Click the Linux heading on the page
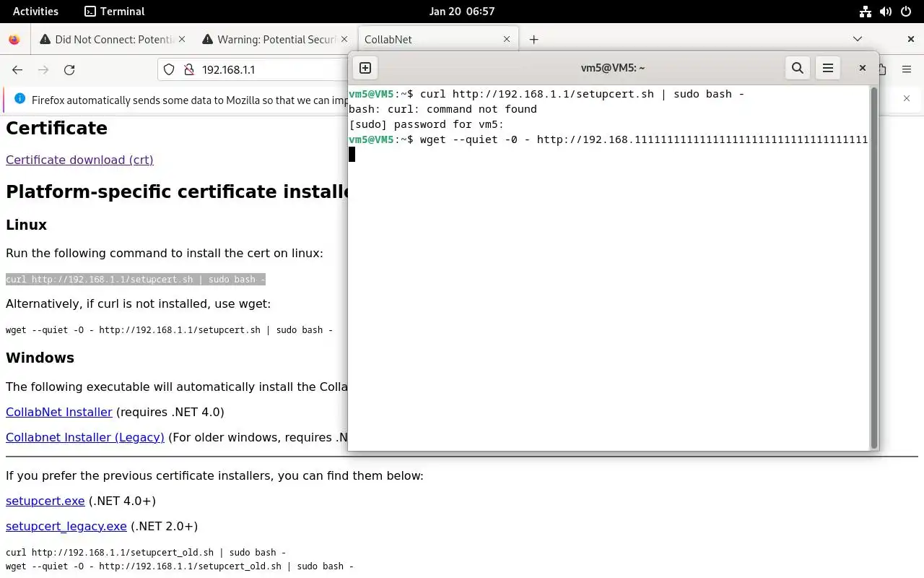 point(26,225)
